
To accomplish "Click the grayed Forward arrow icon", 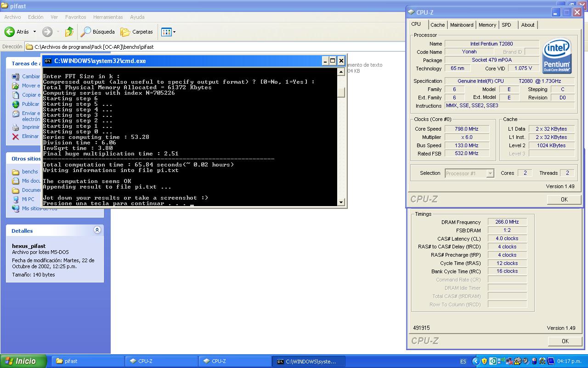I will (47, 32).
